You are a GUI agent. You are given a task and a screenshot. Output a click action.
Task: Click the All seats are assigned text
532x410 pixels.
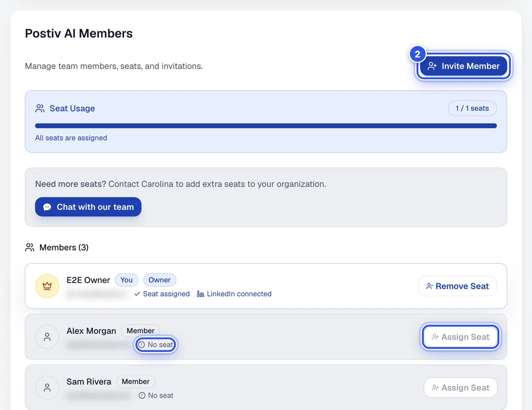[x=71, y=138]
